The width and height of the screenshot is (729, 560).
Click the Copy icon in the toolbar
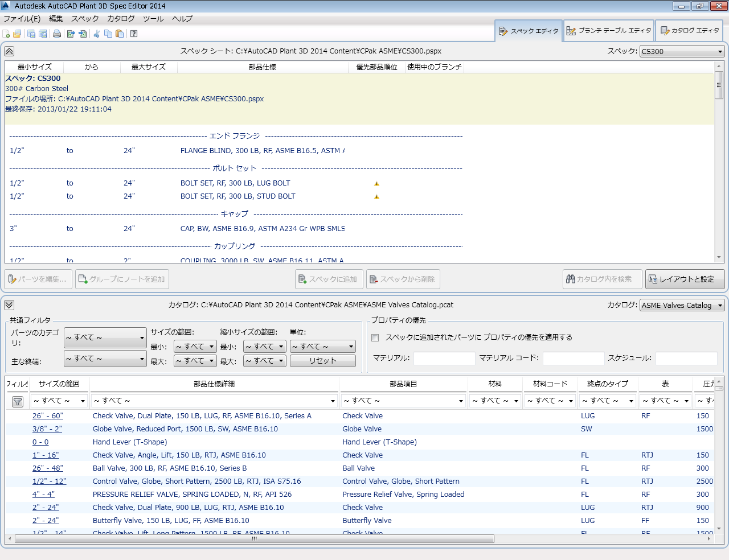[x=108, y=34]
